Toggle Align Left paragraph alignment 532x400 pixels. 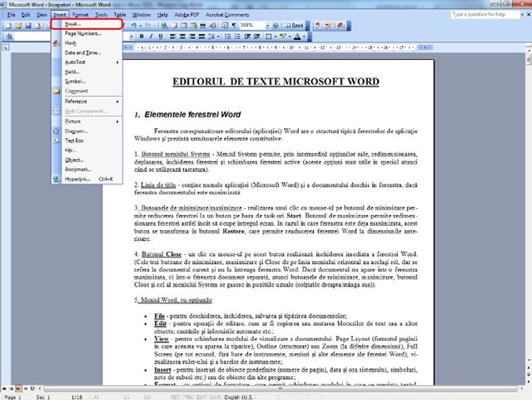click(173, 37)
